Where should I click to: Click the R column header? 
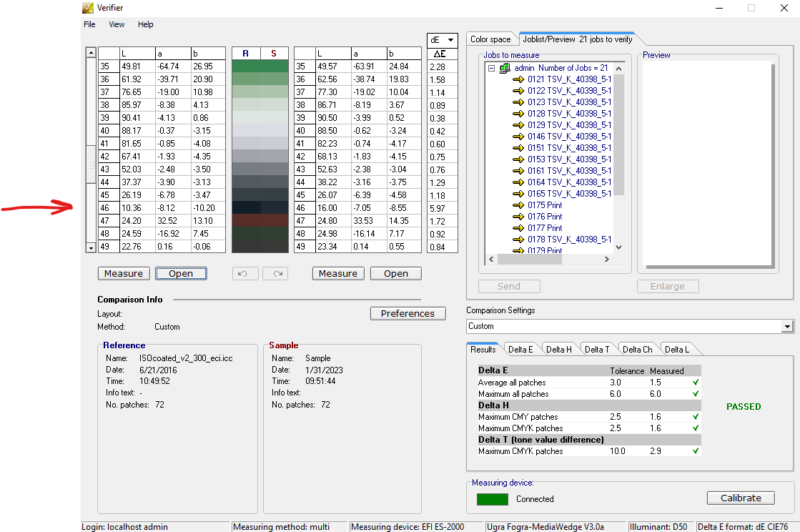pyautogui.click(x=246, y=54)
